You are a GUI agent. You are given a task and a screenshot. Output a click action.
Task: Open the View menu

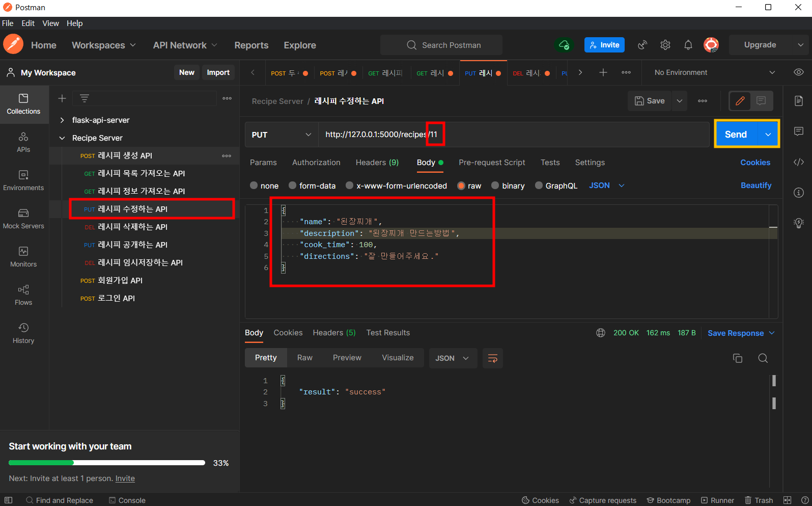(x=50, y=23)
